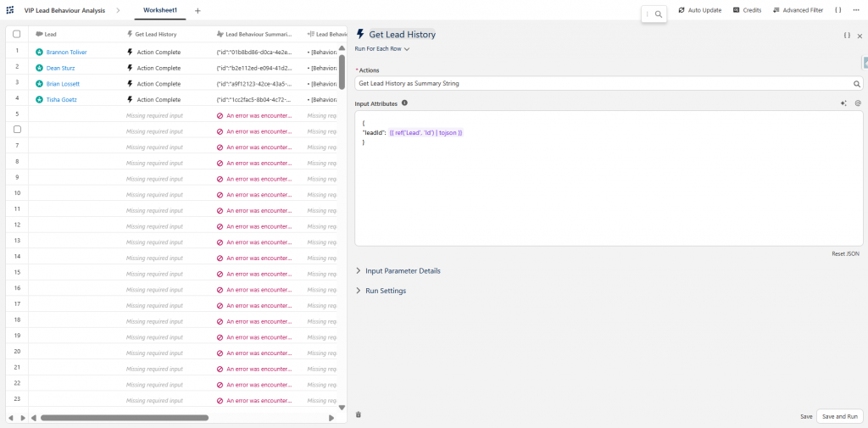Click star icon beside Brian Lossett

[39, 84]
